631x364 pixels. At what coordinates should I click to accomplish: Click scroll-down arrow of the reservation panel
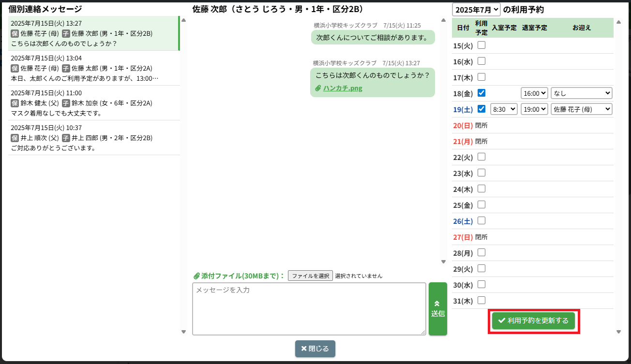(x=618, y=332)
